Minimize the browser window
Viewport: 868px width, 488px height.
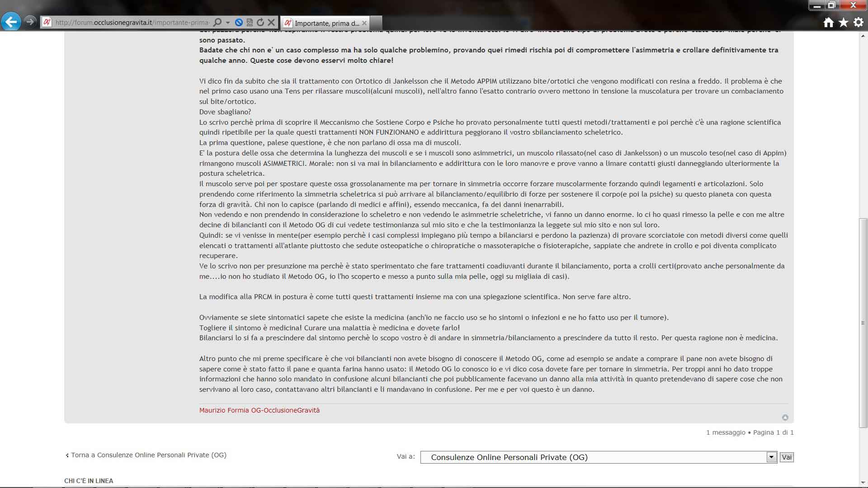[x=816, y=5]
